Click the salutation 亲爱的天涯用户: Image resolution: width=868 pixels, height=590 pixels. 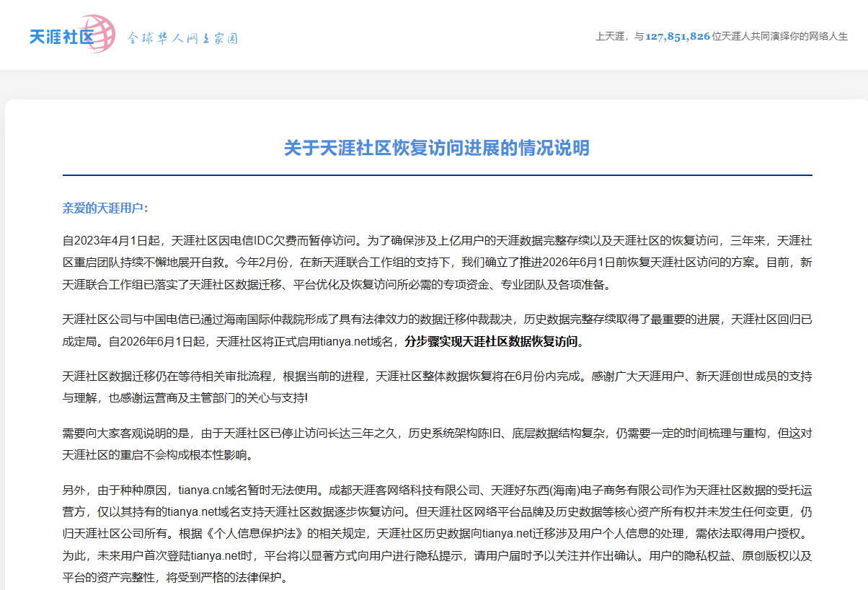point(105,208)
